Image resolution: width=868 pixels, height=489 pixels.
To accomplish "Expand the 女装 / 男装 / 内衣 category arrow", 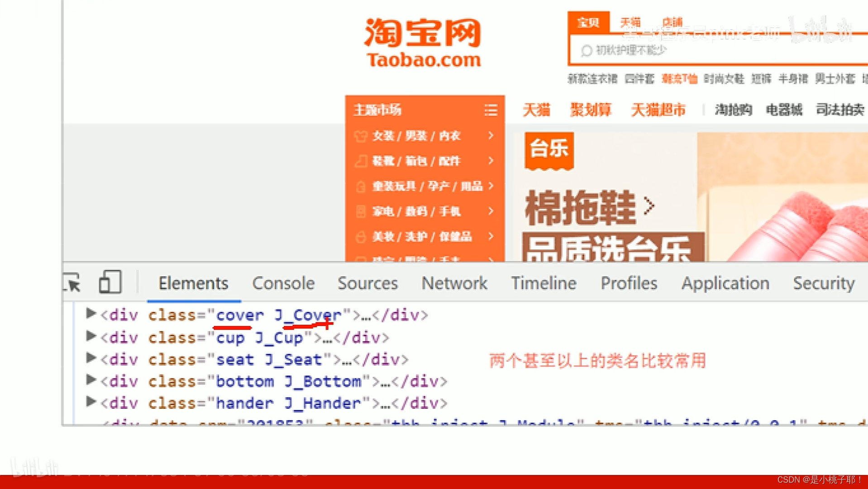I will tap(491, 135).
